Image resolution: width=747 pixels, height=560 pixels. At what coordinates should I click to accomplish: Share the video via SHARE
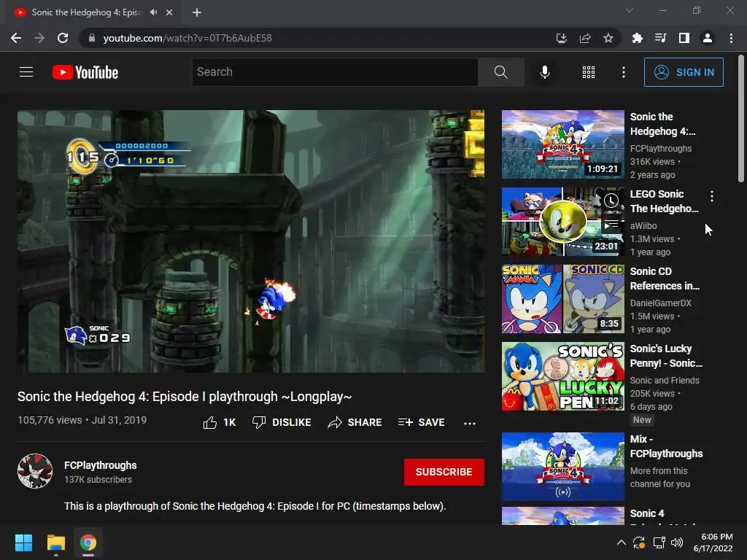(355, 422)
